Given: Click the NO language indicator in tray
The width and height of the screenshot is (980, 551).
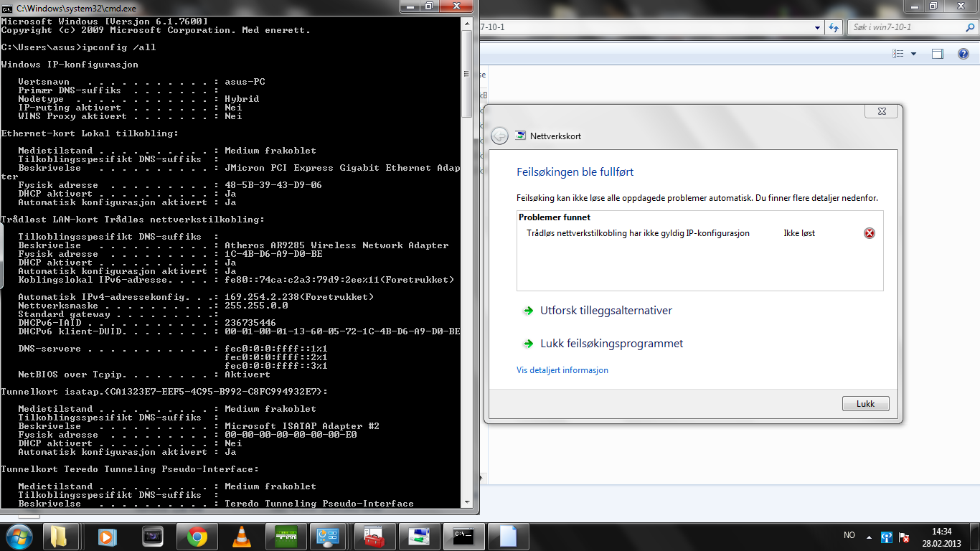Looking at the screenshot, I should click(849, 536).
